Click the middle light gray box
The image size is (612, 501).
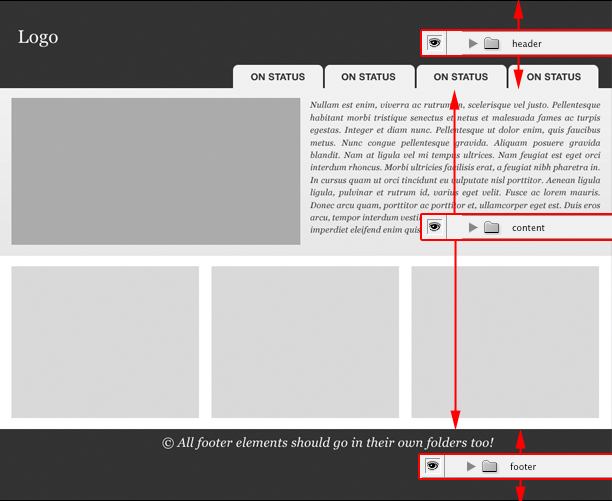305,342
